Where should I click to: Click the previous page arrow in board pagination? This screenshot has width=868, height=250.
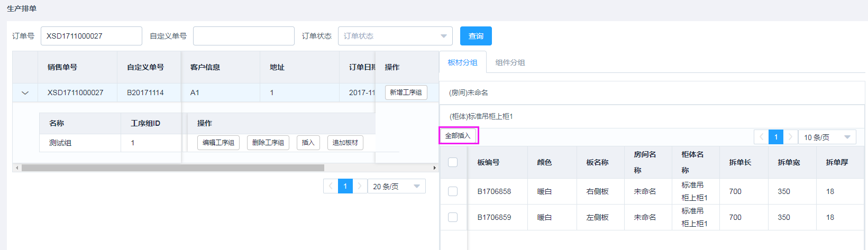pos(761,137)
